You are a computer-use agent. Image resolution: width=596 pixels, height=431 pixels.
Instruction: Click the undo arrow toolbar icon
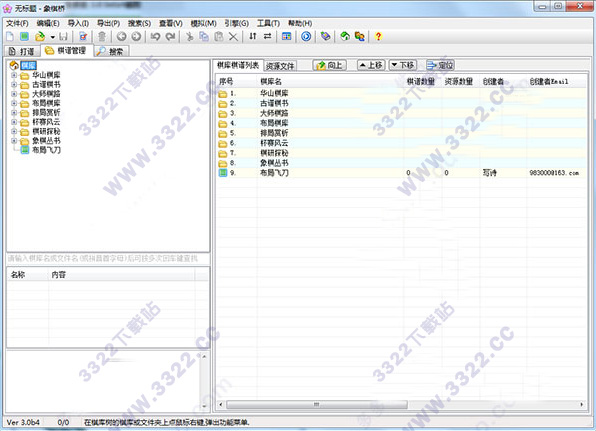[x=155, y=36]
